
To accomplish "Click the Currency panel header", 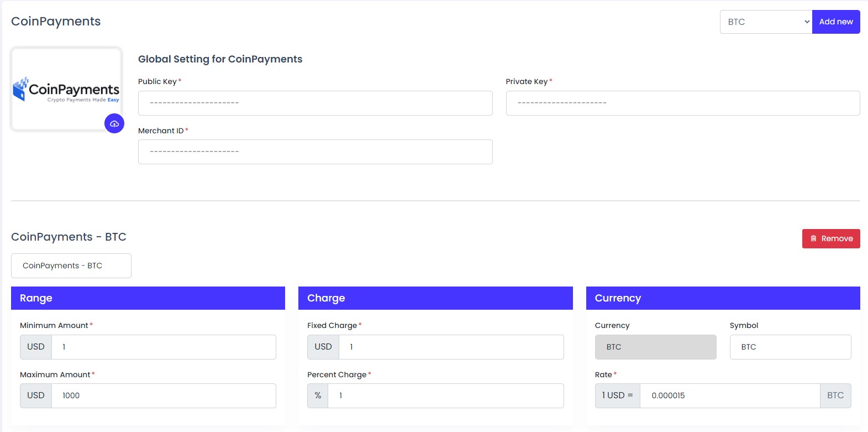I will (723, 298).
